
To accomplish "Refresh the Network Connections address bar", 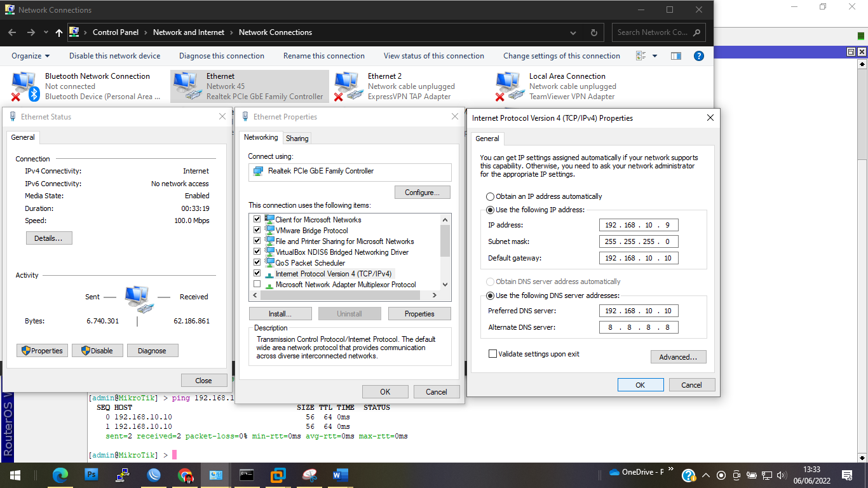I will coord(594,32).
